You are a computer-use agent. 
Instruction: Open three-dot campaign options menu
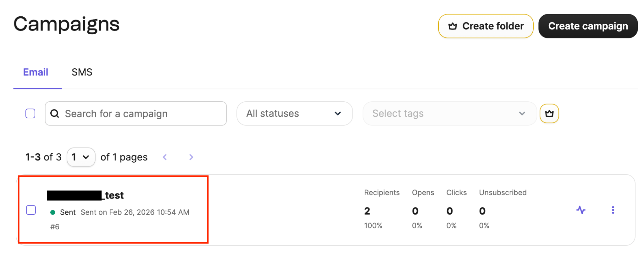click(x=613, y=210)
